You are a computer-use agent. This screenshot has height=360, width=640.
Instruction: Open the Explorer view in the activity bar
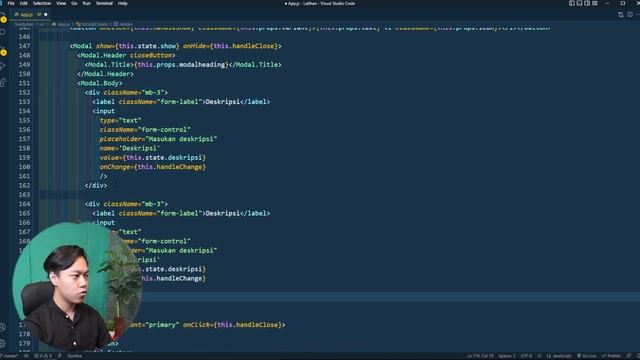3,17
